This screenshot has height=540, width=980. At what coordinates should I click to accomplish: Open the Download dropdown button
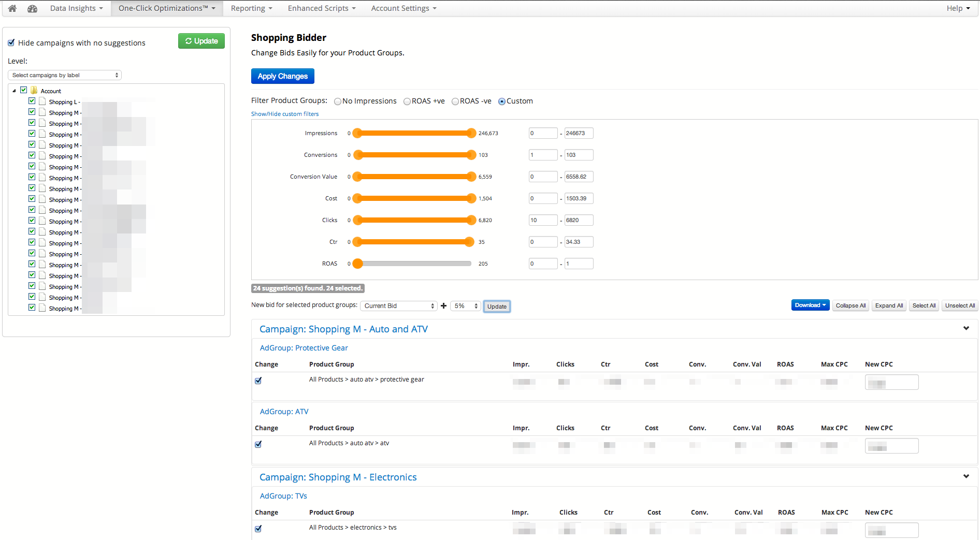[x=810, y=305]
